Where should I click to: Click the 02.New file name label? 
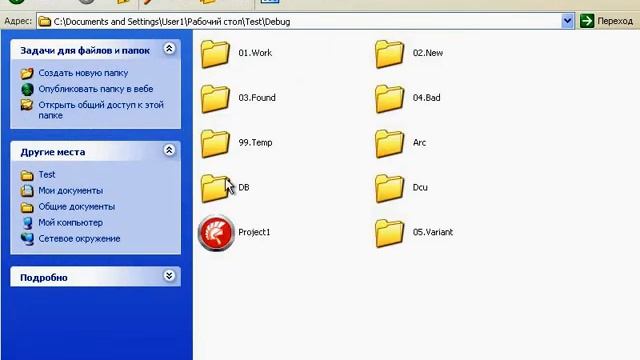428,53
